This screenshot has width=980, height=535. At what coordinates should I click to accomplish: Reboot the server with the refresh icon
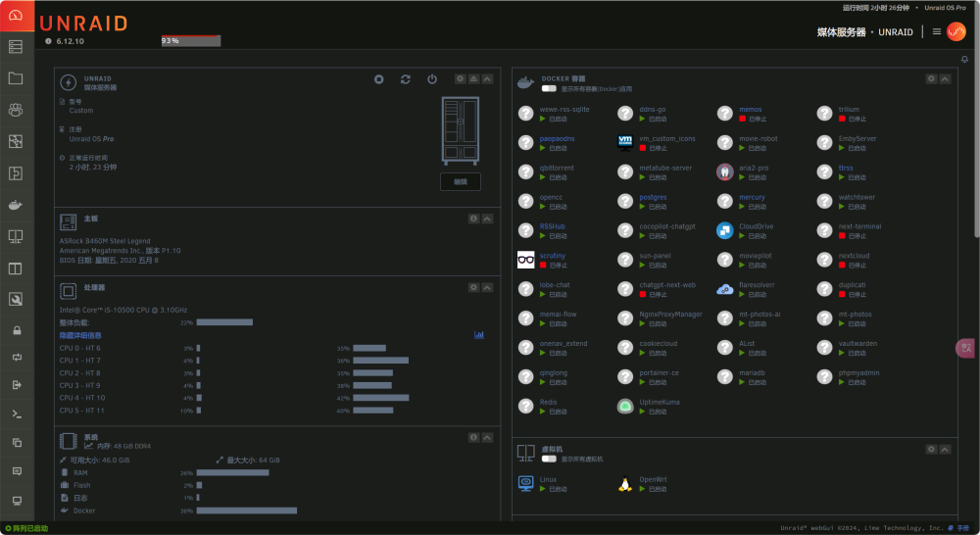pos(406,79)
